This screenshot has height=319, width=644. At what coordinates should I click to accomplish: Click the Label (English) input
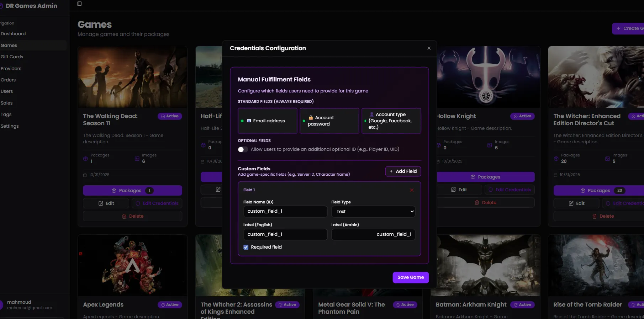click(285, 234)
